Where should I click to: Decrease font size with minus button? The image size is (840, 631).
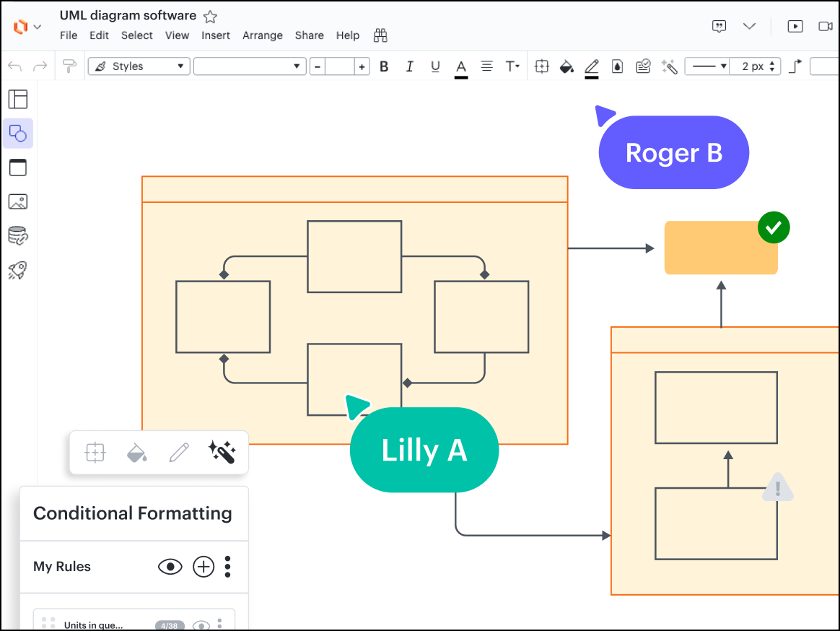pyautogui.click(x=318, y=66)
